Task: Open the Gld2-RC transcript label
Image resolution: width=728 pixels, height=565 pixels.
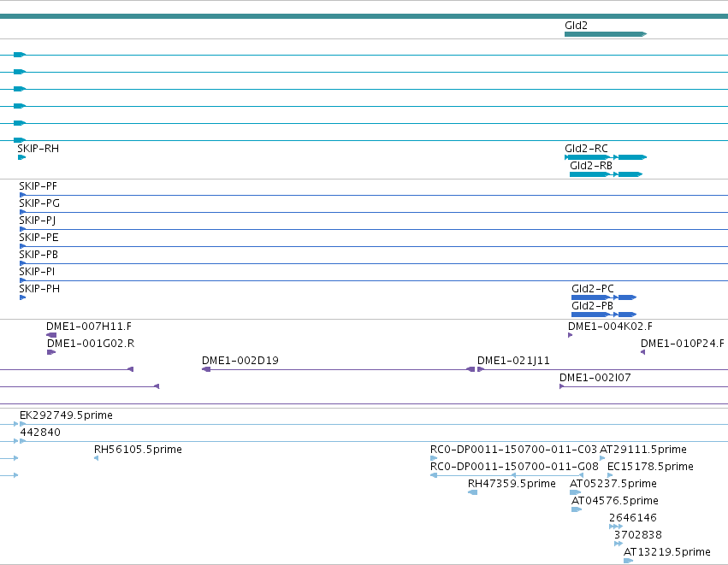Action: click(586, 149)
